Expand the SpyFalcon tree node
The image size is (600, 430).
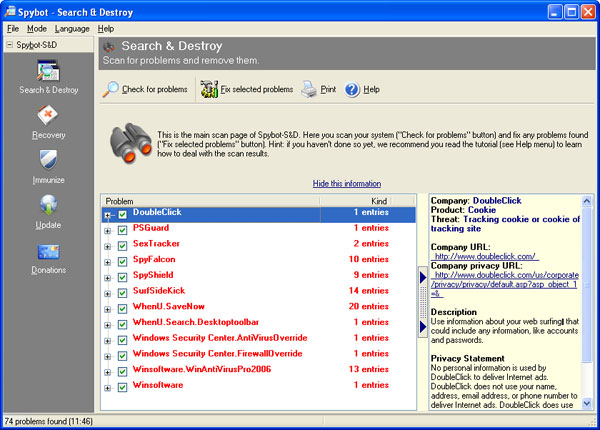(108, 262)
